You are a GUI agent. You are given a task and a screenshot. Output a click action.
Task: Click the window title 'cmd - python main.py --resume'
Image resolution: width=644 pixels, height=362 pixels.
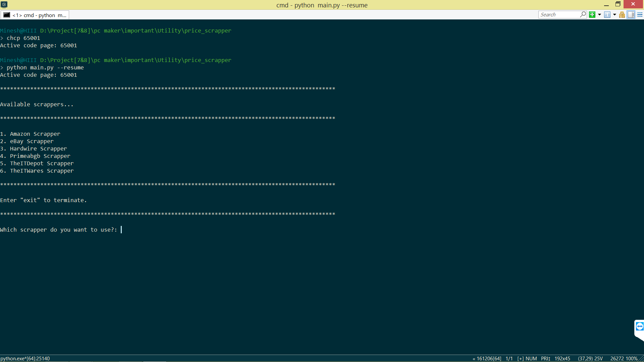(x=322, y=5)
